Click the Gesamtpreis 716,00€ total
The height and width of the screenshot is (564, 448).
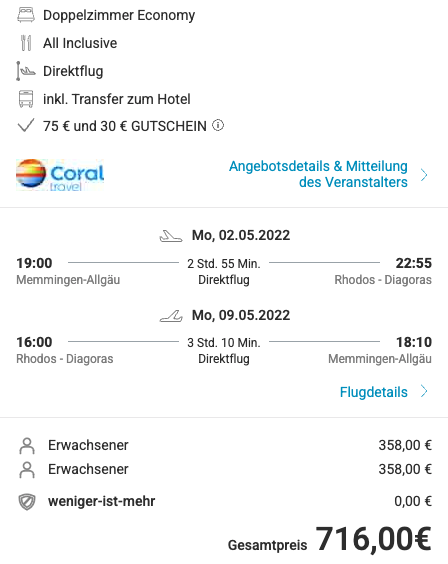point(329,539)
